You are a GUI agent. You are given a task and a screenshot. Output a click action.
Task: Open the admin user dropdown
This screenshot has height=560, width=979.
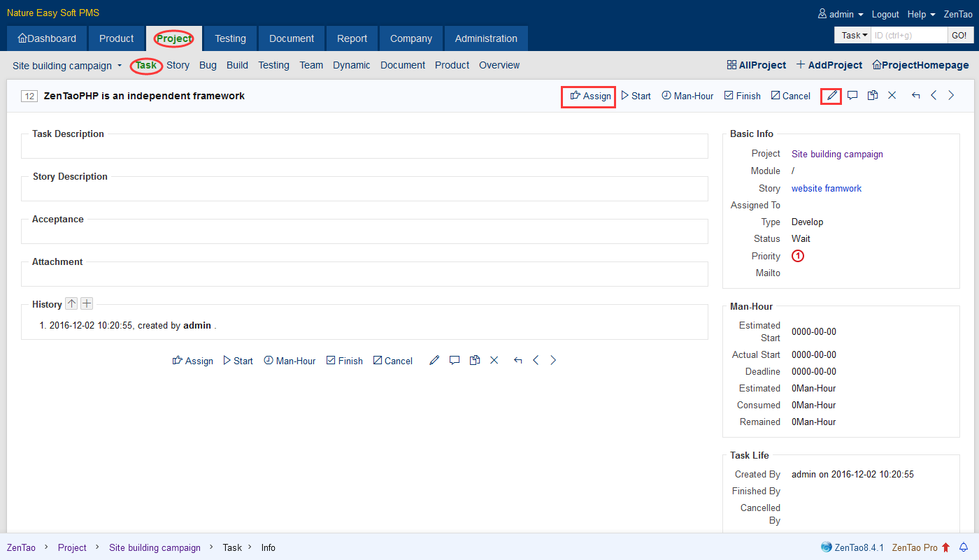841,14
